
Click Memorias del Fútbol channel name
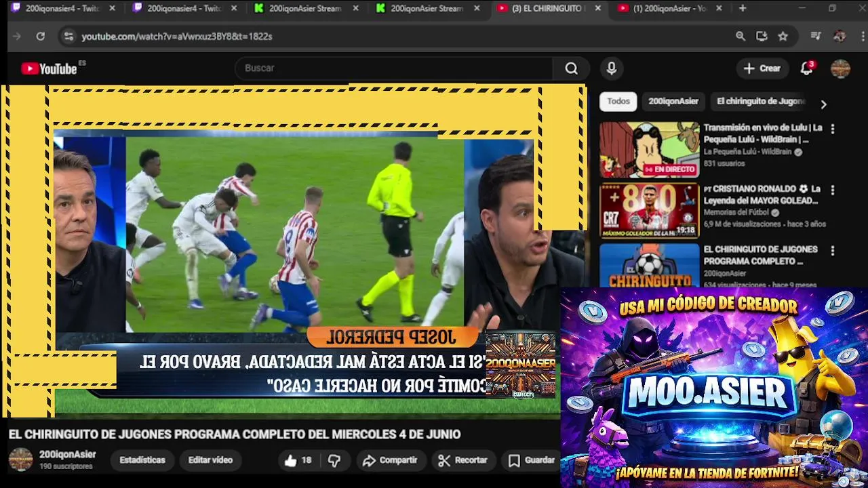click(x=737, y=212)
